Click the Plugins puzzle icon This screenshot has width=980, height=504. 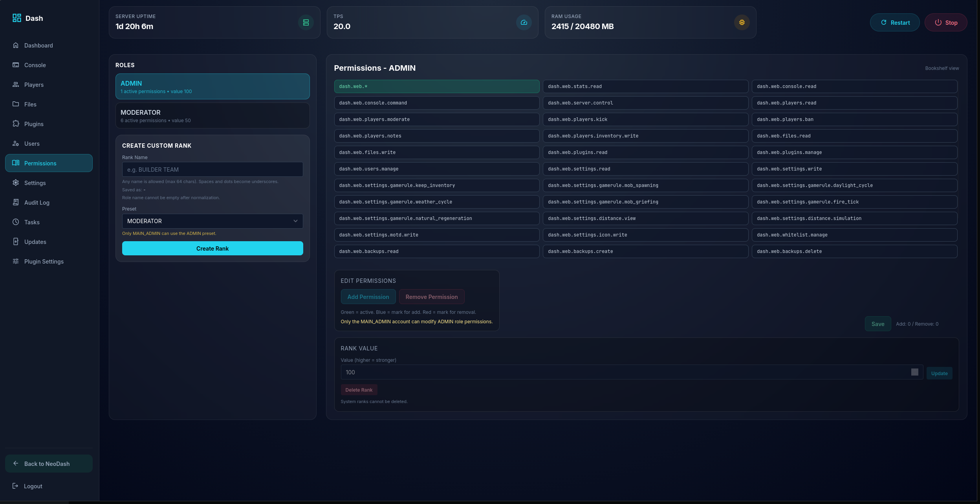pos(16,124)
